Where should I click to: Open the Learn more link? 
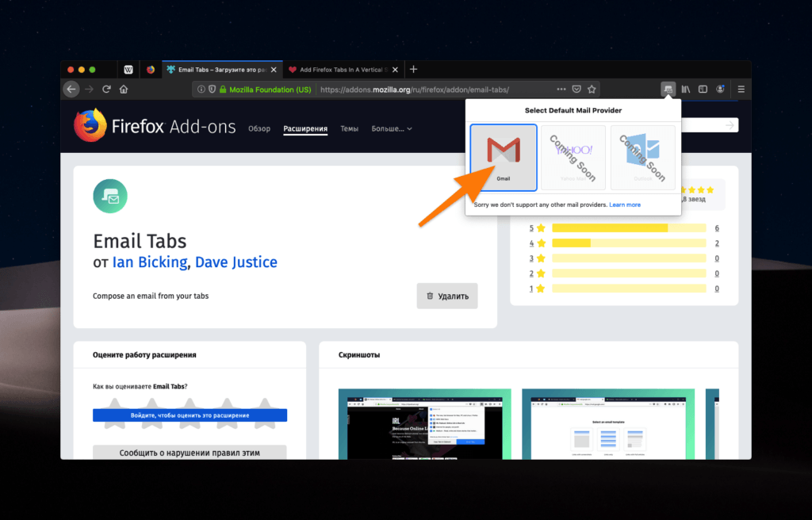click(625, 205)
